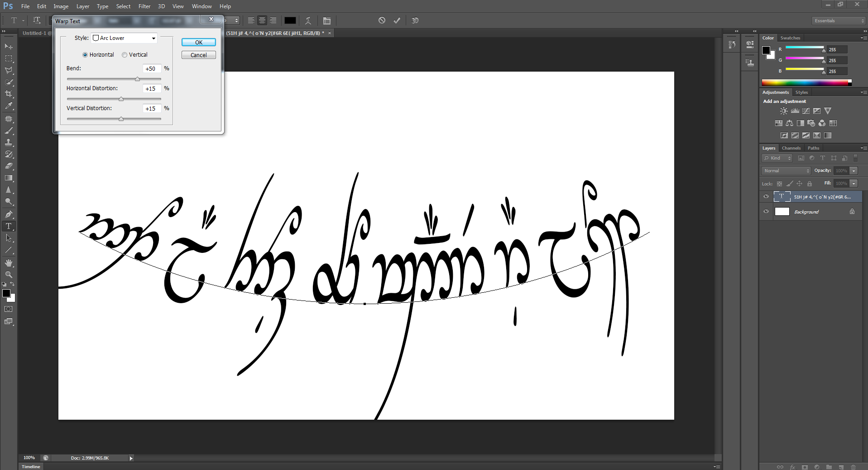This screenshot has height=470, width=868.
Task: Click the Bend slider handle
Action: pyautogui.click(x=137, y=79)
